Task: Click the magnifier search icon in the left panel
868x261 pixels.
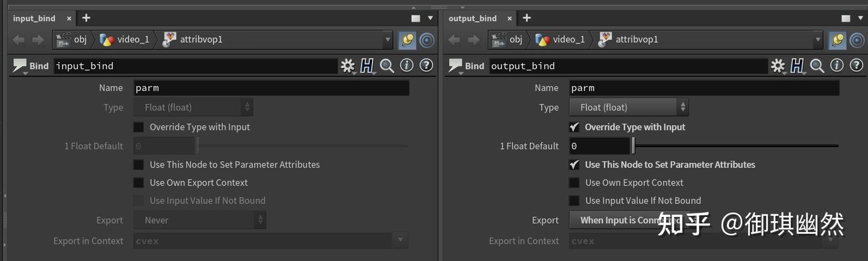Action: [x=387, y=66]
